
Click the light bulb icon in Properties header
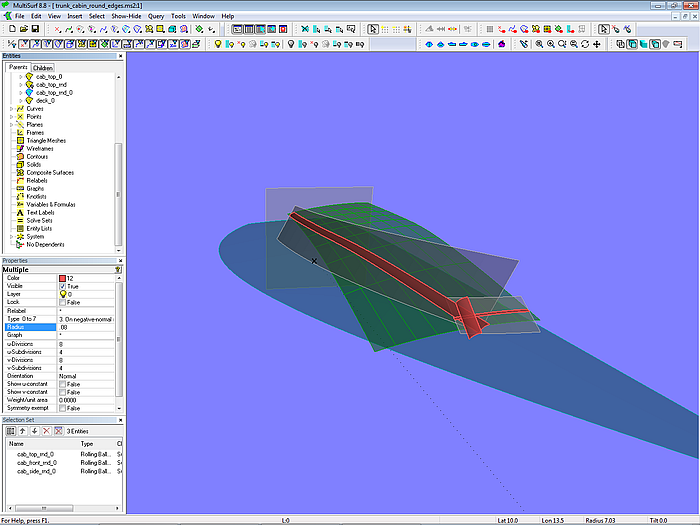pos(118,270)
